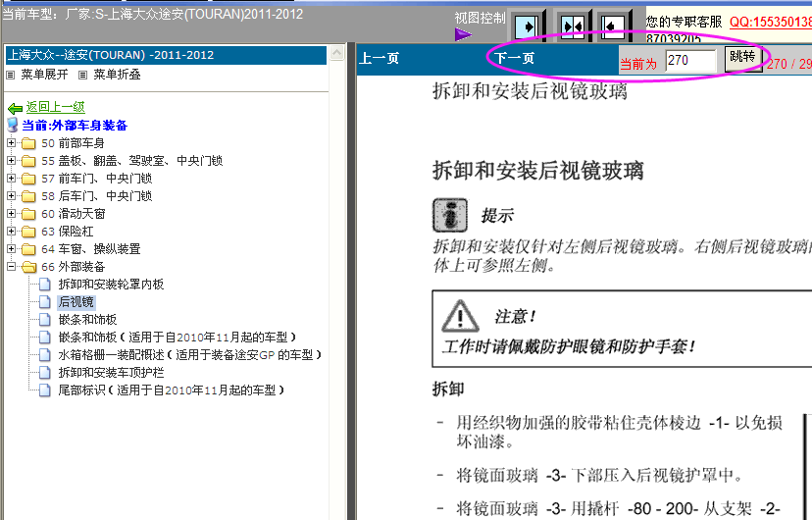
Task: Click the 当前为 label
Action: [638, 64]
